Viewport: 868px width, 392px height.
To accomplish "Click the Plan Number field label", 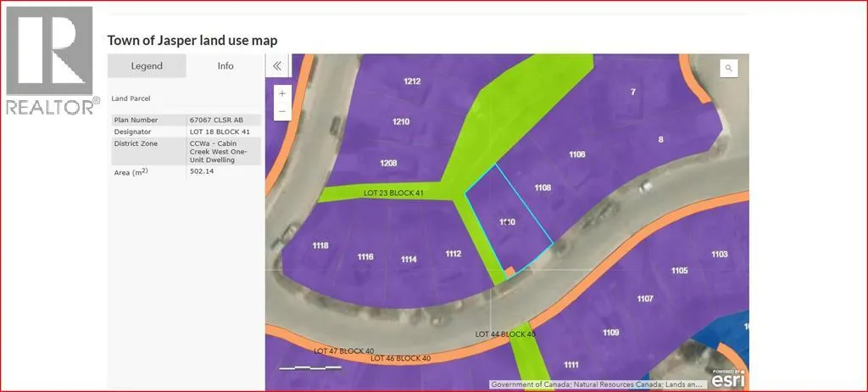I will [x=136, y=120].
